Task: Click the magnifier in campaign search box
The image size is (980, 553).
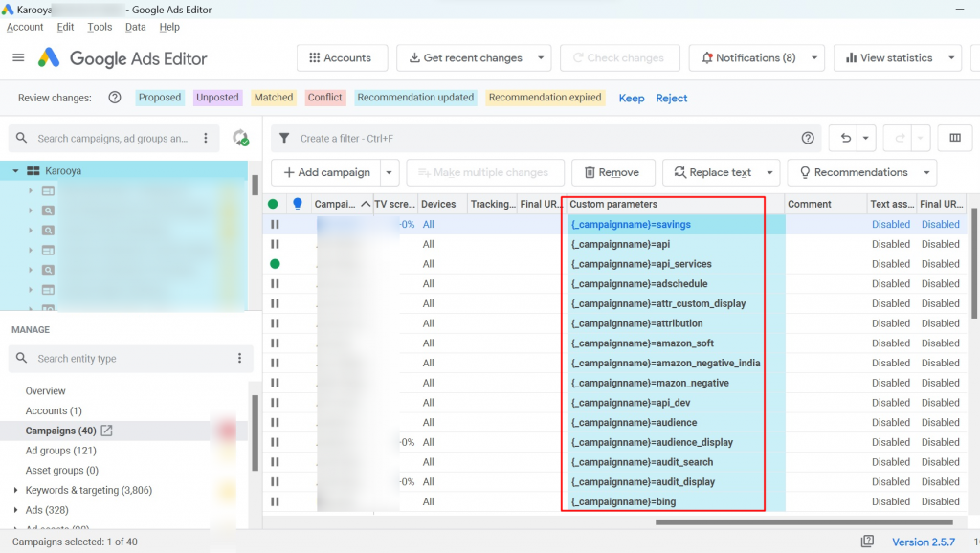Action: (x=22, y=138)
